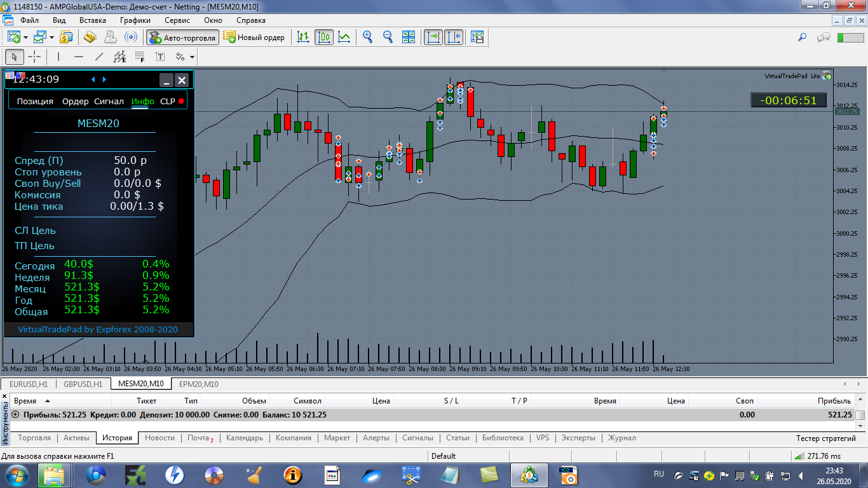This screenshot has width=868, height=488.
Task: Open a new chart with the toolbar icon
Action: pos(14,37)
